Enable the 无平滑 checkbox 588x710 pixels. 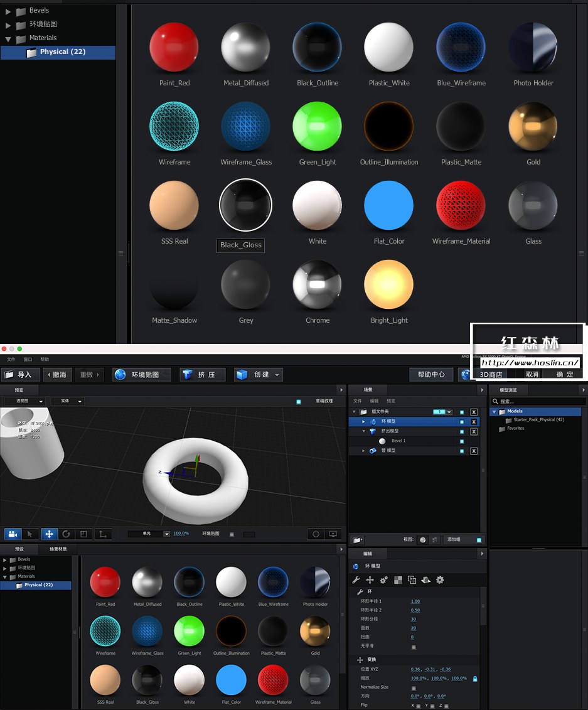coord(414,647)
